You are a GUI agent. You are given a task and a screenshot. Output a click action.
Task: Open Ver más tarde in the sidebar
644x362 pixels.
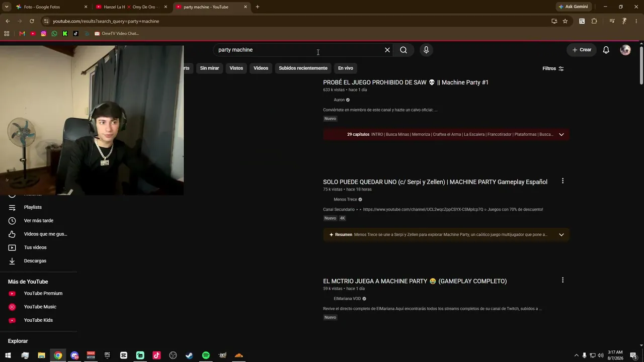tap(38, 221)
